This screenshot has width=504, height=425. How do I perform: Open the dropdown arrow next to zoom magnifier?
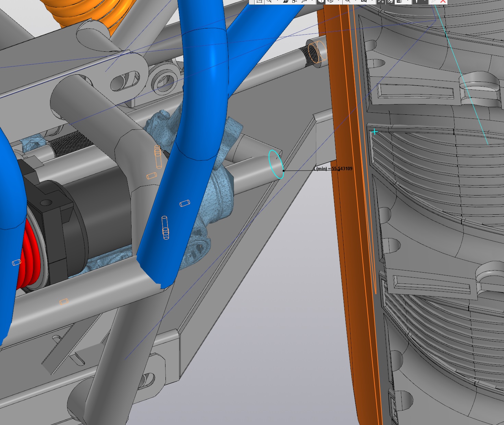(277, 1)
